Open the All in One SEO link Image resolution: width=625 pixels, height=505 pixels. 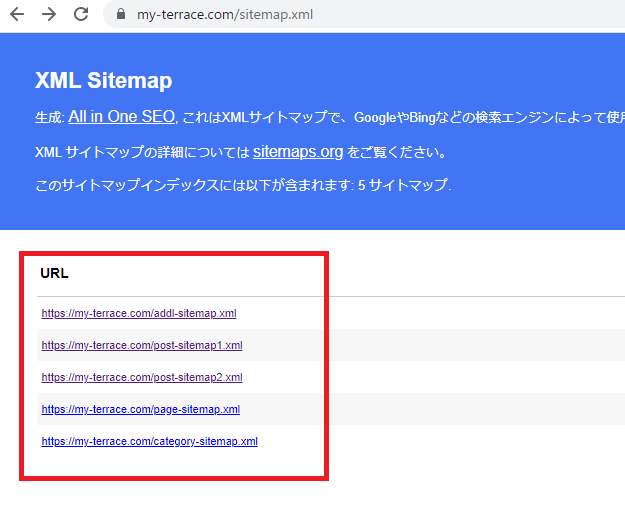[x=121, y=117]
